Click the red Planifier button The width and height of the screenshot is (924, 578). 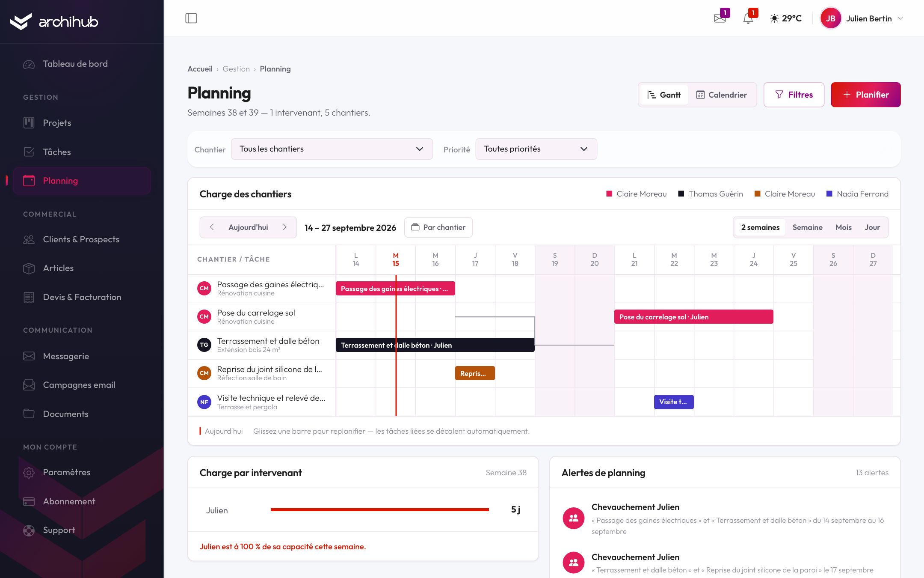(866, 95)
